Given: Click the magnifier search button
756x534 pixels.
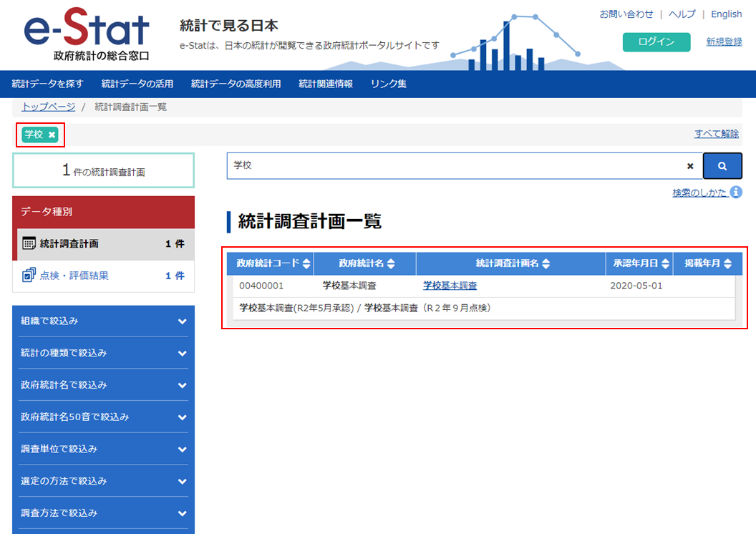Looking at the screenshot, I should [x=722, y=166].
